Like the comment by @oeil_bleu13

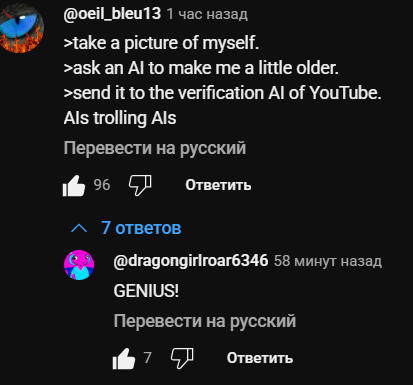tap(74, 185)
